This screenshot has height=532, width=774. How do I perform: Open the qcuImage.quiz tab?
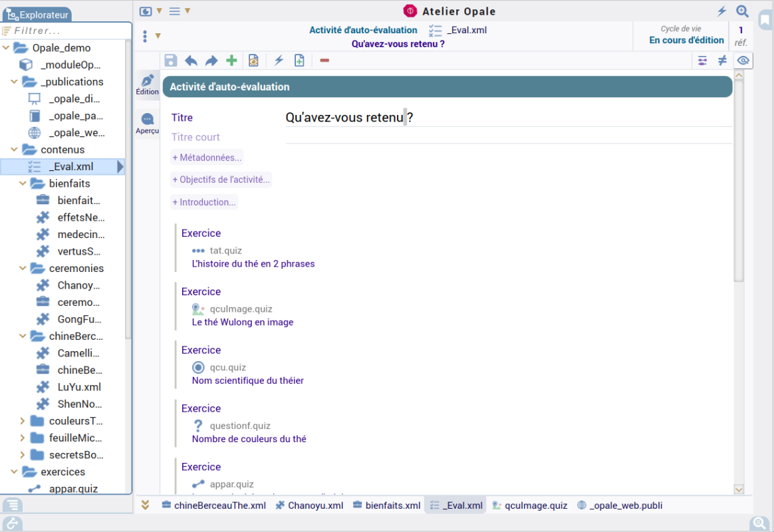coord(529,505)
